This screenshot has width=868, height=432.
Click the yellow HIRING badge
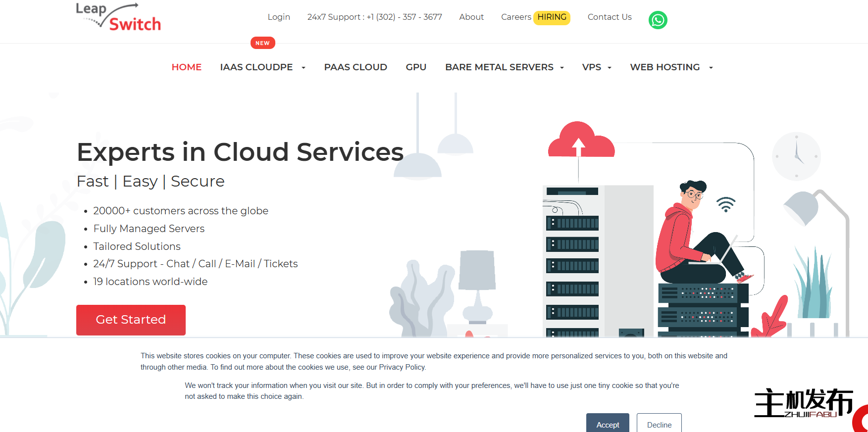point(552,17)
